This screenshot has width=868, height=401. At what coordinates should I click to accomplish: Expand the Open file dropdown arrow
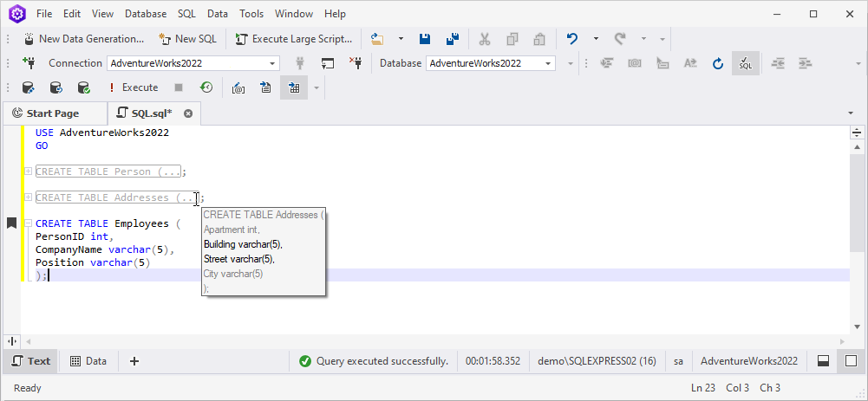(401, 39)
